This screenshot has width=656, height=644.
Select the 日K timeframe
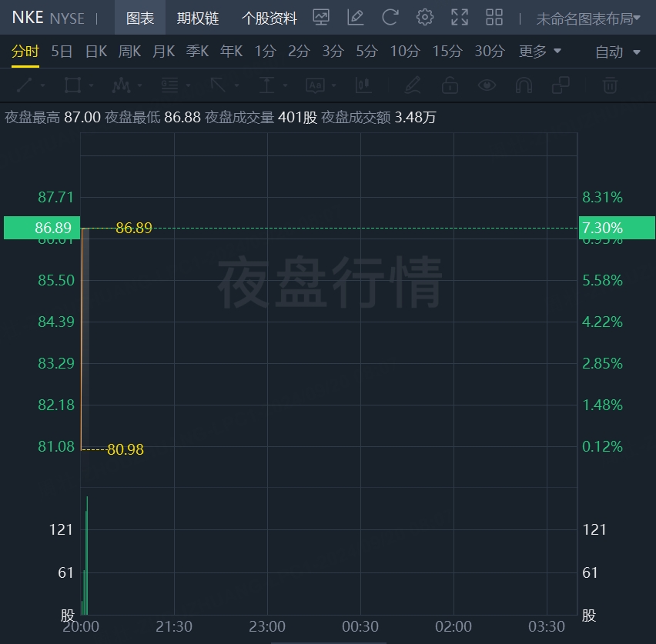95,52
